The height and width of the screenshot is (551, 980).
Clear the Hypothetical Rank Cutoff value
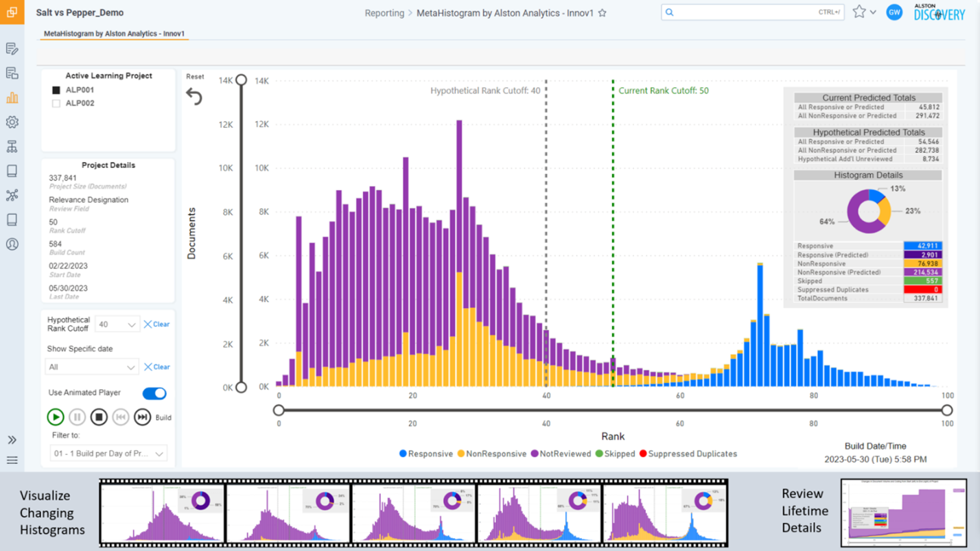point(156,325)
